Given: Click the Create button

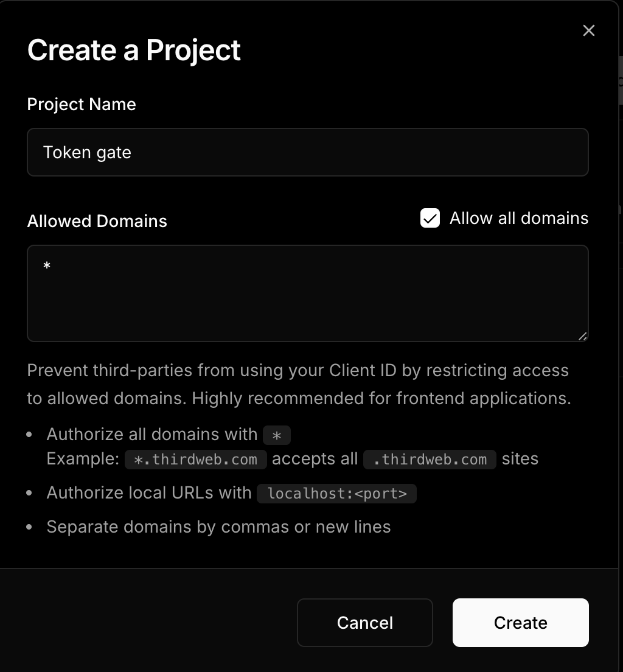Looking at the screenshot, I should click(x=520, y=623).
